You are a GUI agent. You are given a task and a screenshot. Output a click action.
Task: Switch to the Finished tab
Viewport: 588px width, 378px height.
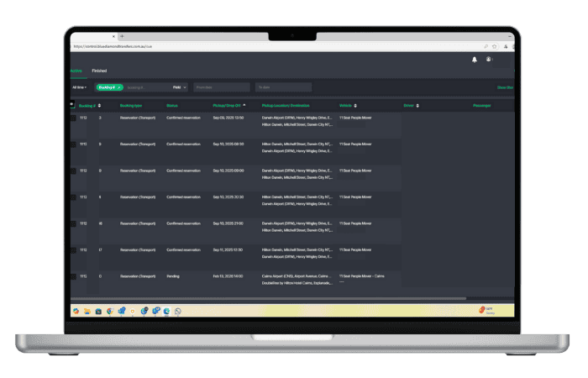pos(99,71)
